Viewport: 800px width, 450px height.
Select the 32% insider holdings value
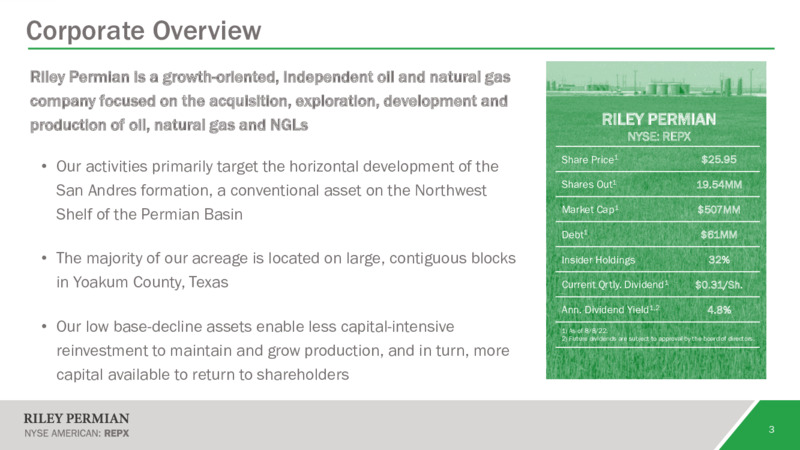[x=718, y=260]
